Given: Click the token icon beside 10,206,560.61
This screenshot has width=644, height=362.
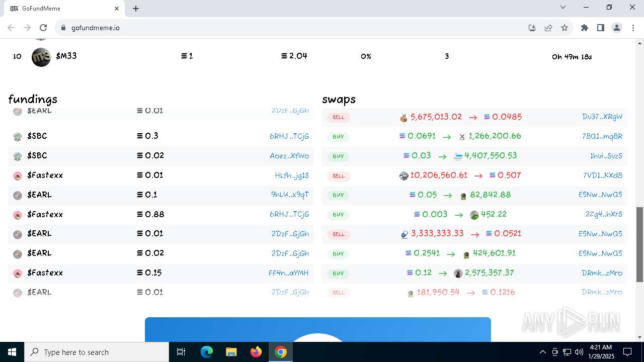Looking at the screenshot, I should [x=404, y=176].
